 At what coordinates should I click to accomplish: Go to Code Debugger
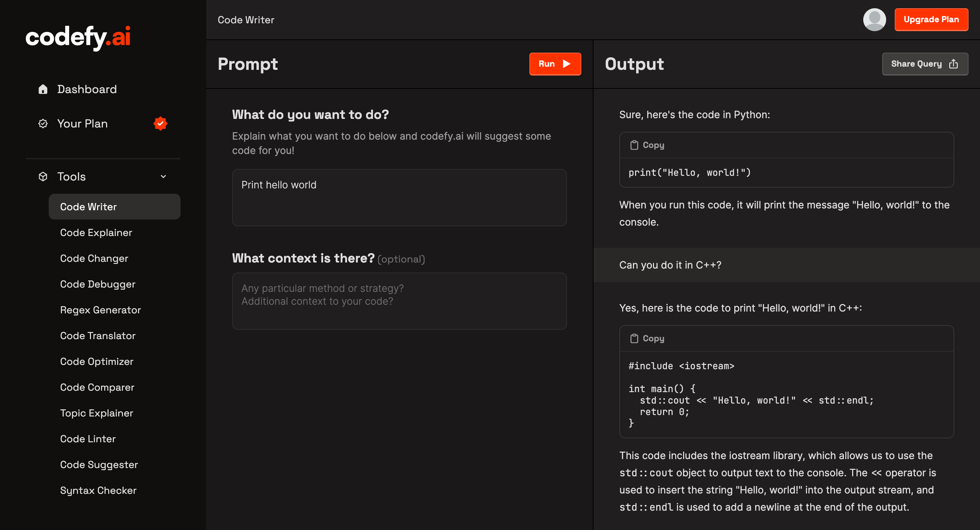tap(98, 284)
